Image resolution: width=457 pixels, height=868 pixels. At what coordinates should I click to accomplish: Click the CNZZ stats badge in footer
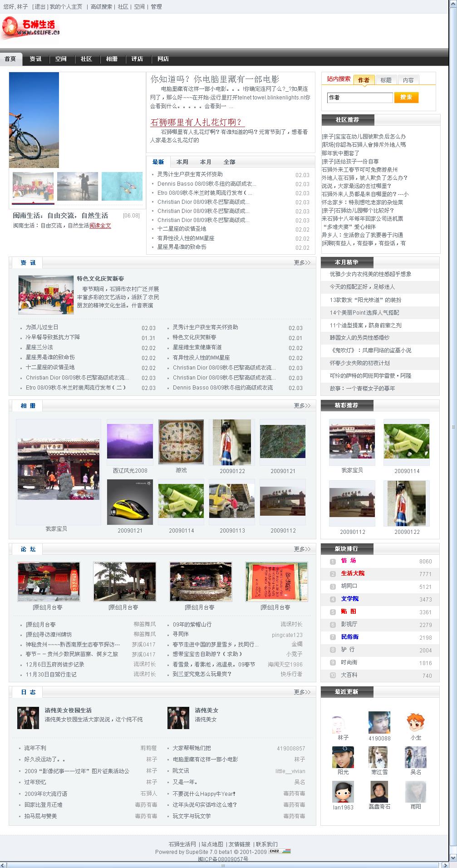click(280, 851)
